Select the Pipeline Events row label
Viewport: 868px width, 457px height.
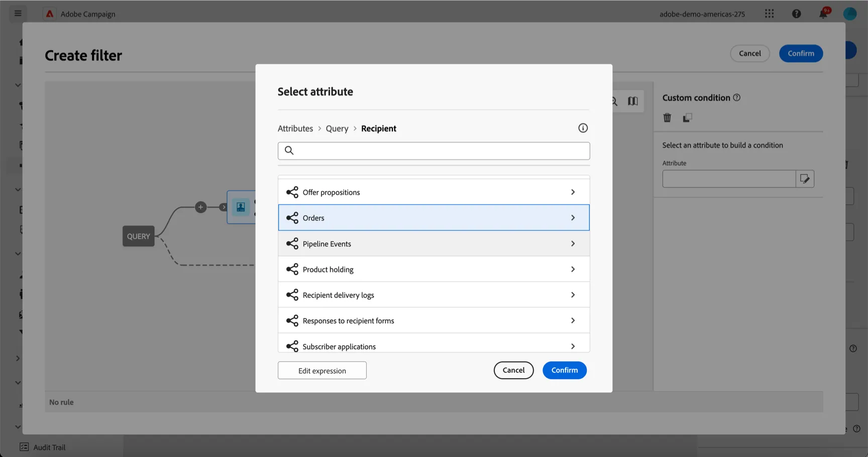[327, 244]
